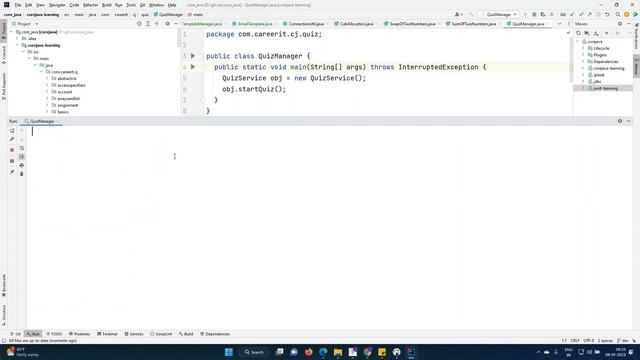
Task: Collapse all in Project panel
Action: [x=157, y=24]
